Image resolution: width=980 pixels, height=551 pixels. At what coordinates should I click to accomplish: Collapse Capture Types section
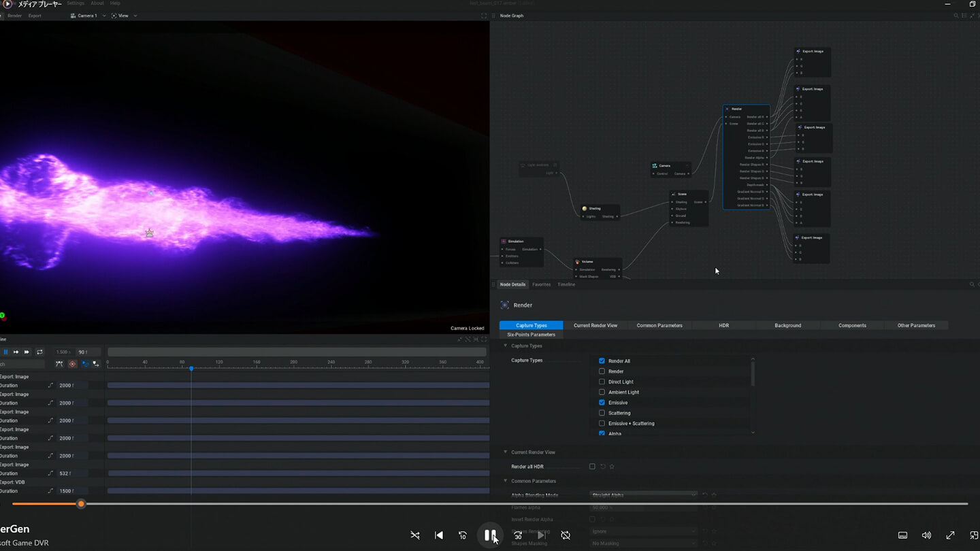click(x=506, y=346)
